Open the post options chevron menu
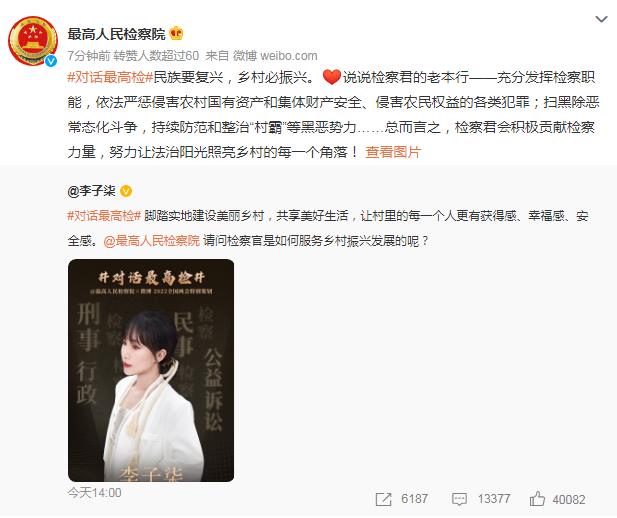Viewport: 617px width, 518px height. [x=601, y=19]
